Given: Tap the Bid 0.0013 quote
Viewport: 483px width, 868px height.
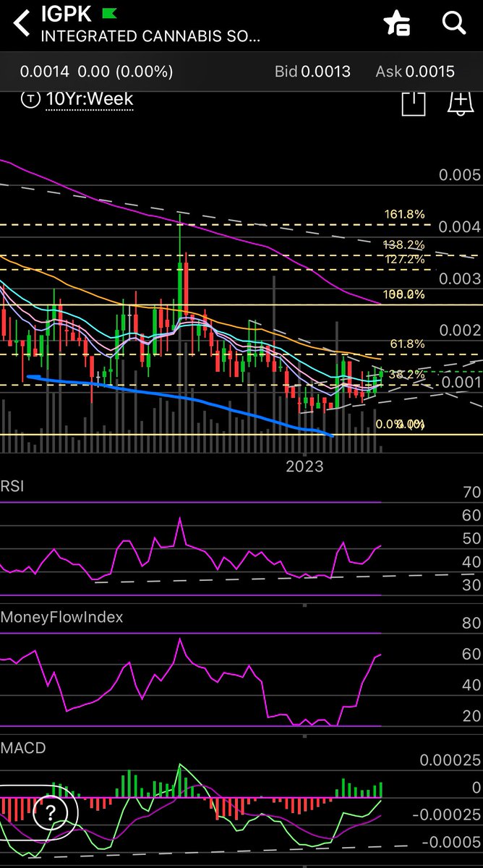Looking at the screenshot, I should point(312,72).
